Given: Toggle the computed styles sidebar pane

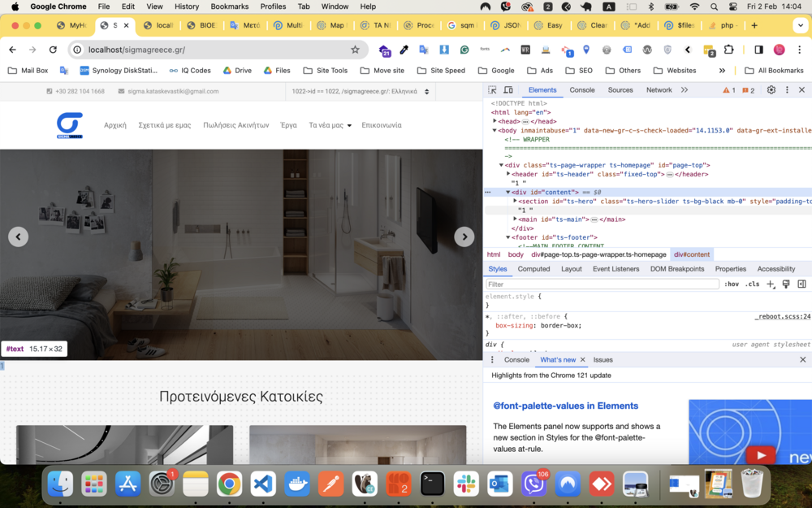Looking at the screenshot, I should click(801, 284).
